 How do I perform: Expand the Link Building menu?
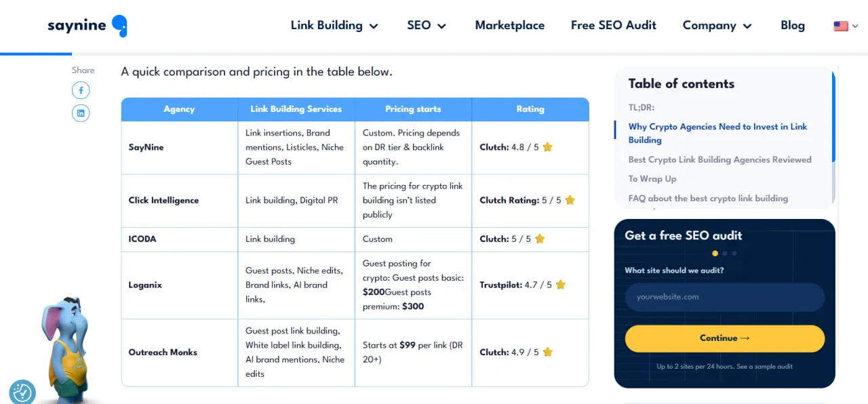(334, 26)
